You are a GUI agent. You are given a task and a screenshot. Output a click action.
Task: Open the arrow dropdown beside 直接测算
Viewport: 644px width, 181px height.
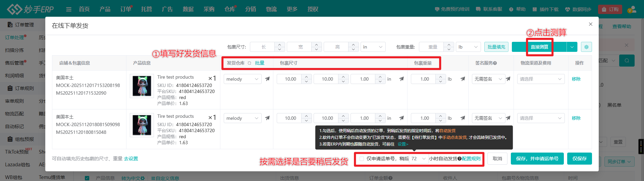click(x=572, y=47)
